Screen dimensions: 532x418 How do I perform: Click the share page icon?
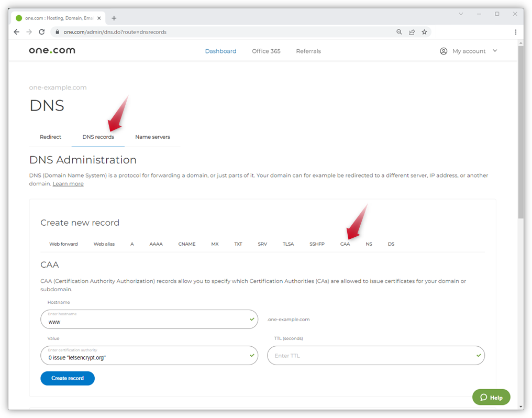412,32
